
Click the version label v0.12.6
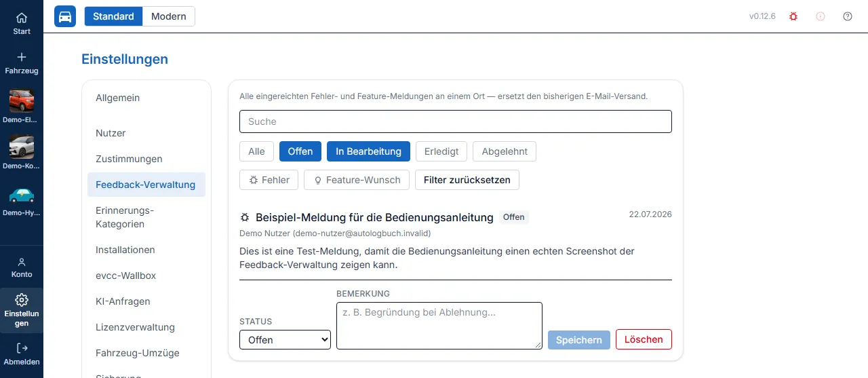[762, 16]
